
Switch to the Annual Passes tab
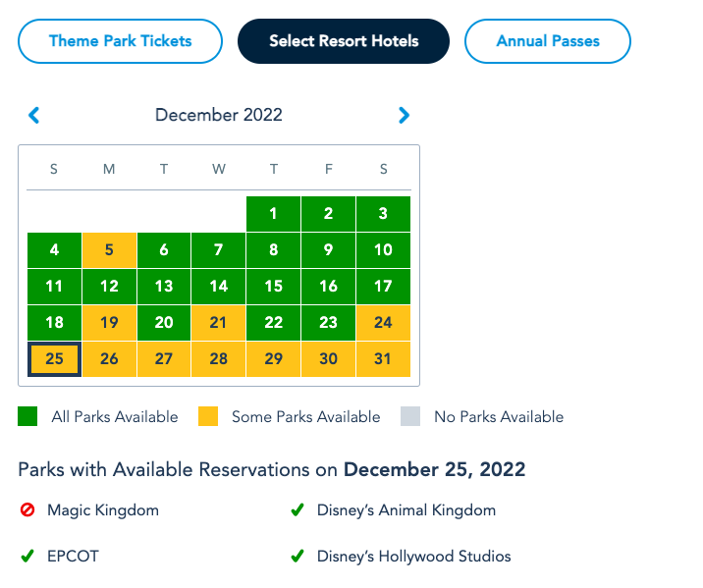[547, 41]
